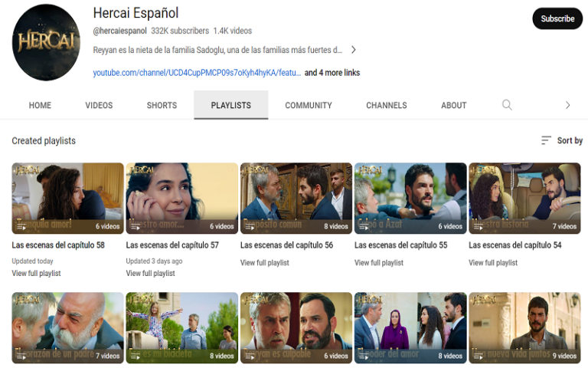View full playlist for capítulo 56

click(265, 263)
